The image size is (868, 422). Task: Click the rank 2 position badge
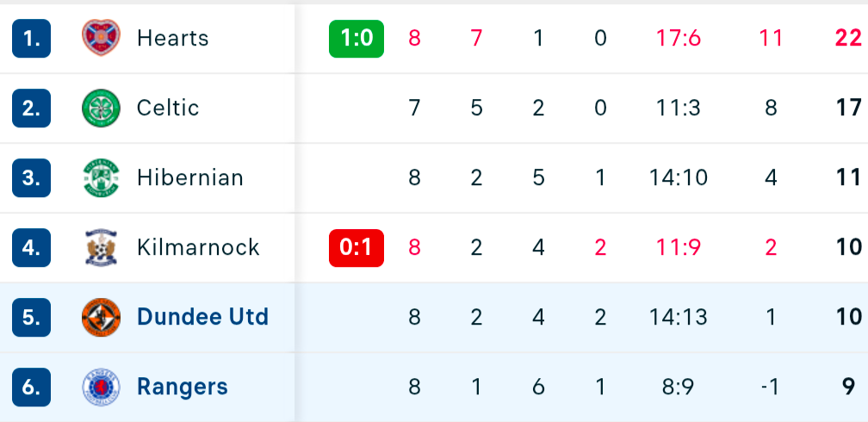coord(32,108)
